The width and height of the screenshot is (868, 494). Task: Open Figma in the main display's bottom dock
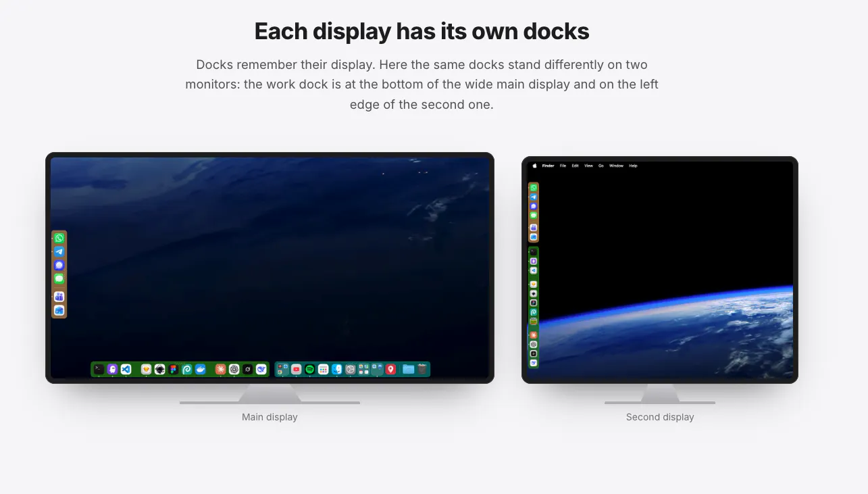point(174,369)
